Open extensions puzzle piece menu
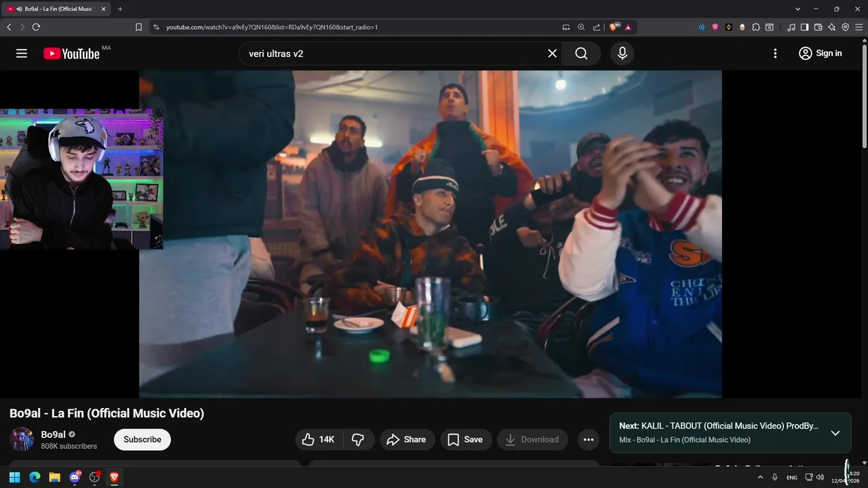This screenshot has height=488, width=868. coord(756,27)
